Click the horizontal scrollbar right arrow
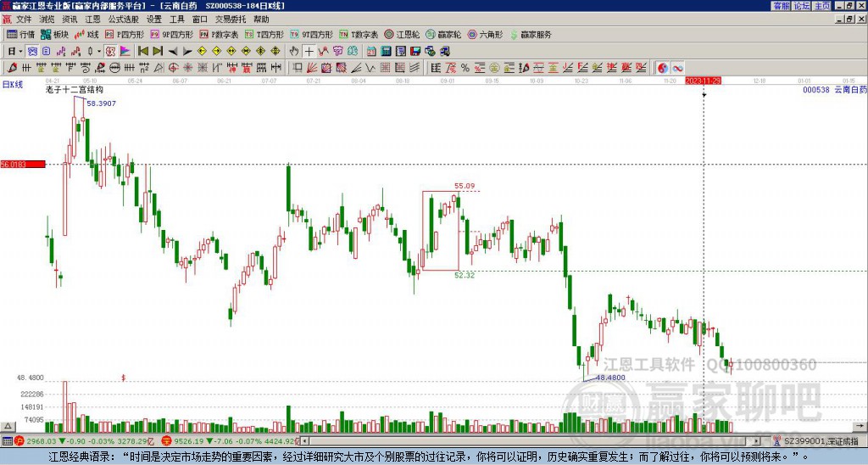 tap(756, 441)
